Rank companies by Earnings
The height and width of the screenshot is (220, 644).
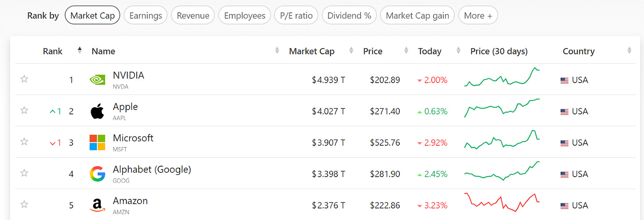(x=146, y=15)
